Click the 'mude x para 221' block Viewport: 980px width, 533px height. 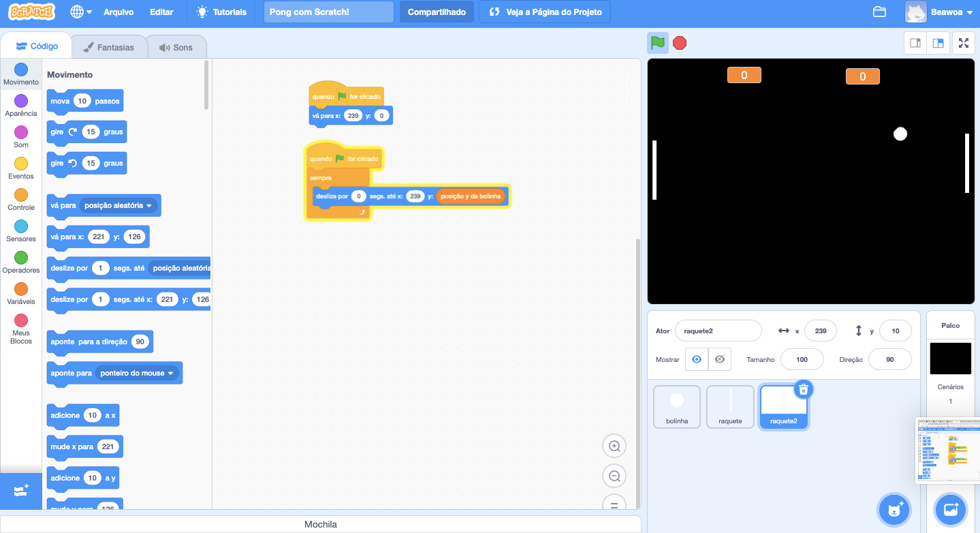pos(85,446)
